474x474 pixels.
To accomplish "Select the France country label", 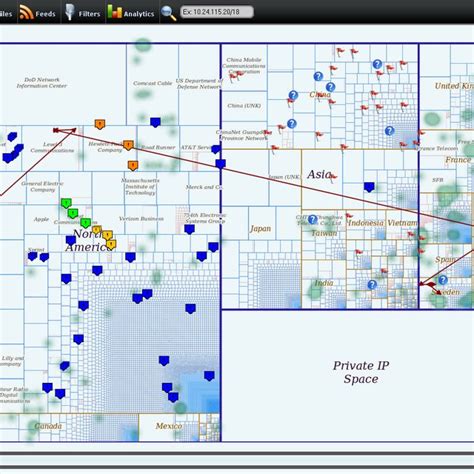I will [x=458, y=160].
